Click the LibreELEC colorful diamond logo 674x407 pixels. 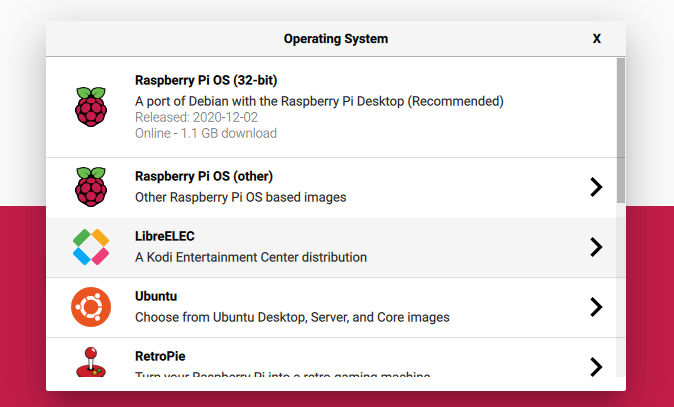[x=91, y=247]
